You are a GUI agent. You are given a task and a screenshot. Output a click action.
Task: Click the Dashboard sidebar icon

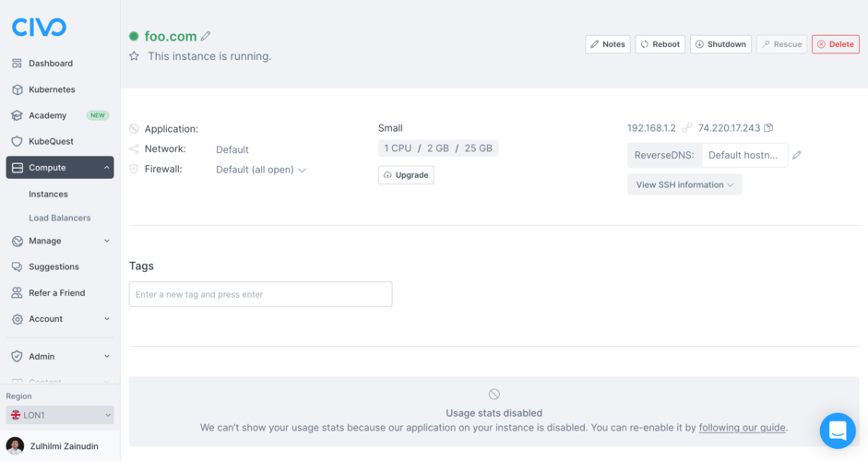[x=18, y=63]
